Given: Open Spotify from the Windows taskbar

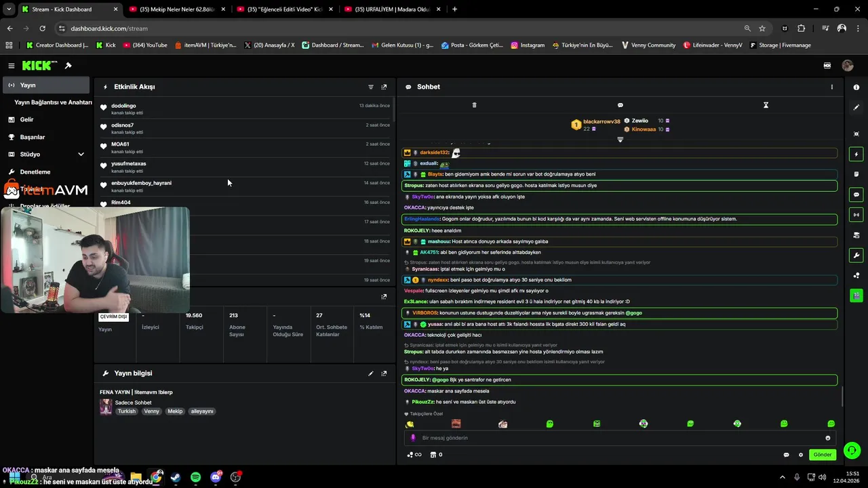Looking at the screenshot, I should [195, 477].
